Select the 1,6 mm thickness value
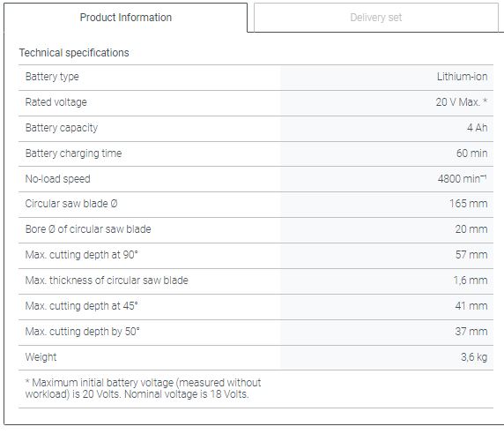 (x=471, y=281)
